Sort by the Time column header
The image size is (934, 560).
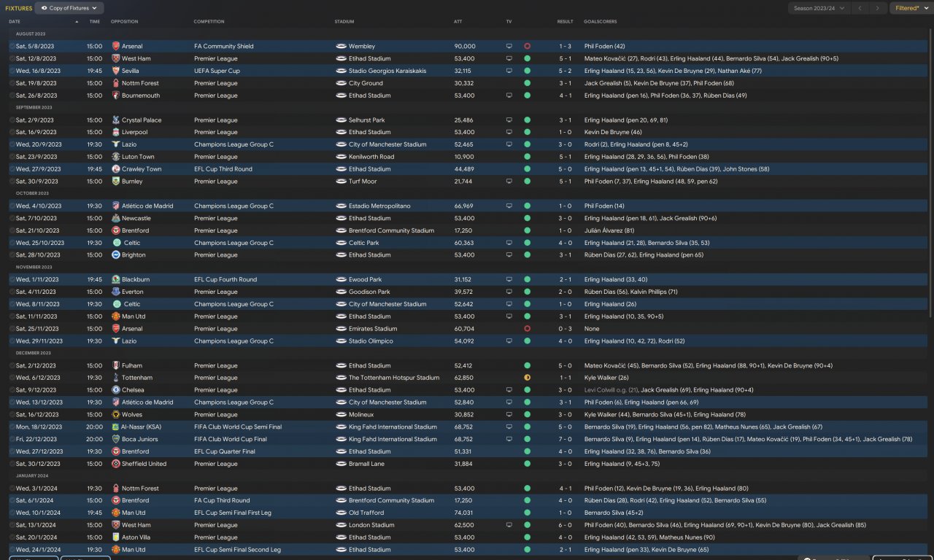click(x=95, y=22)
